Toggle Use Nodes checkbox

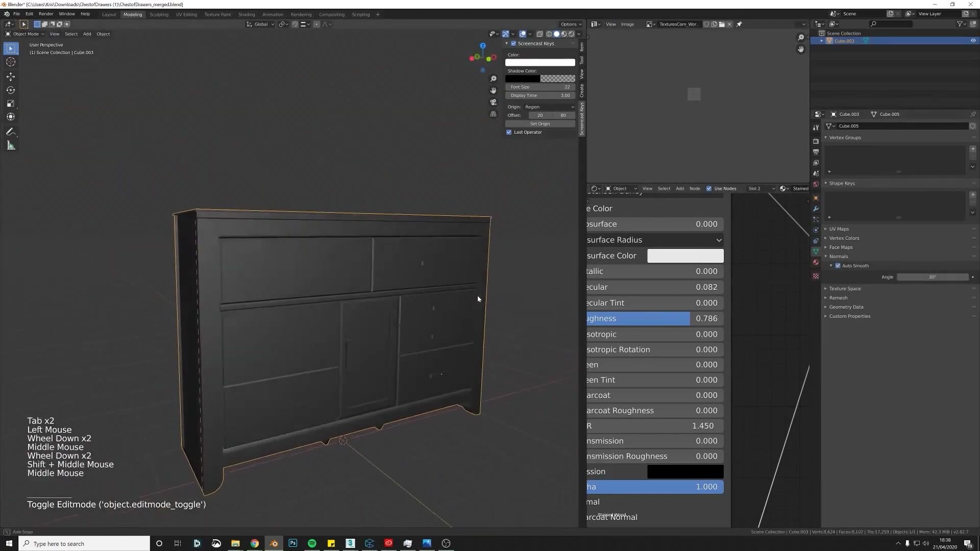pyautogui.click(x=709, y=189)
